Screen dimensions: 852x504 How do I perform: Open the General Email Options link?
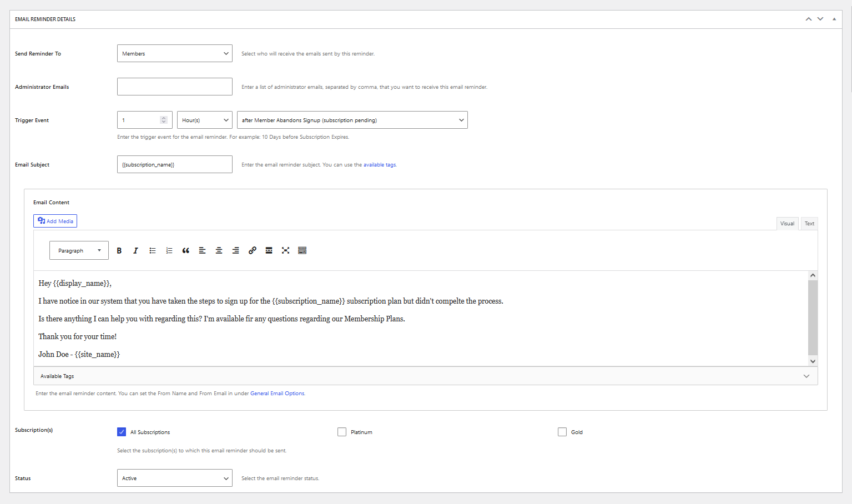click(277, 394)
